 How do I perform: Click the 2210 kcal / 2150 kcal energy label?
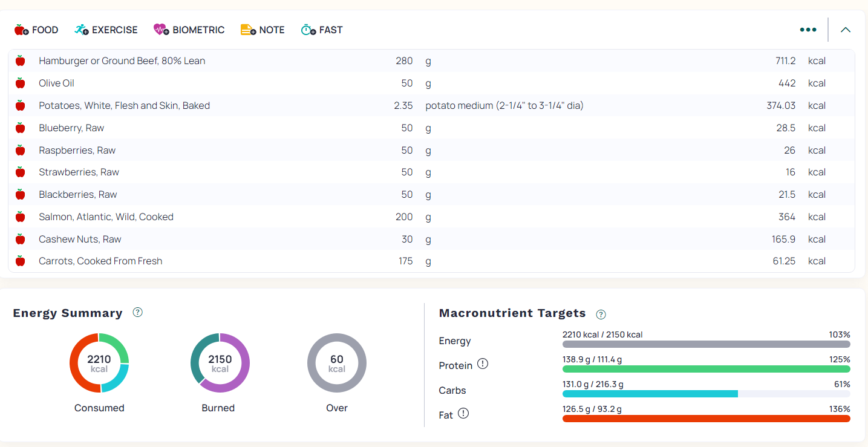click(602, 334)
